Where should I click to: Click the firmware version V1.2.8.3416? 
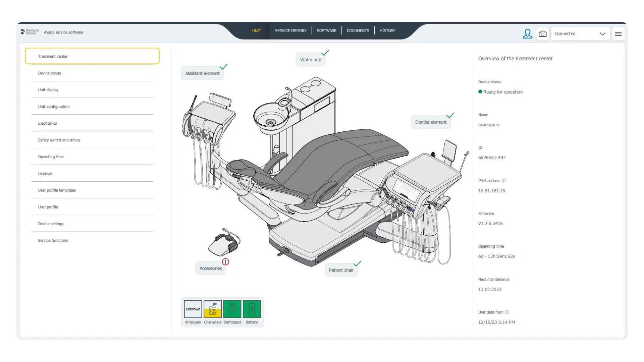[x=490, y=224]
